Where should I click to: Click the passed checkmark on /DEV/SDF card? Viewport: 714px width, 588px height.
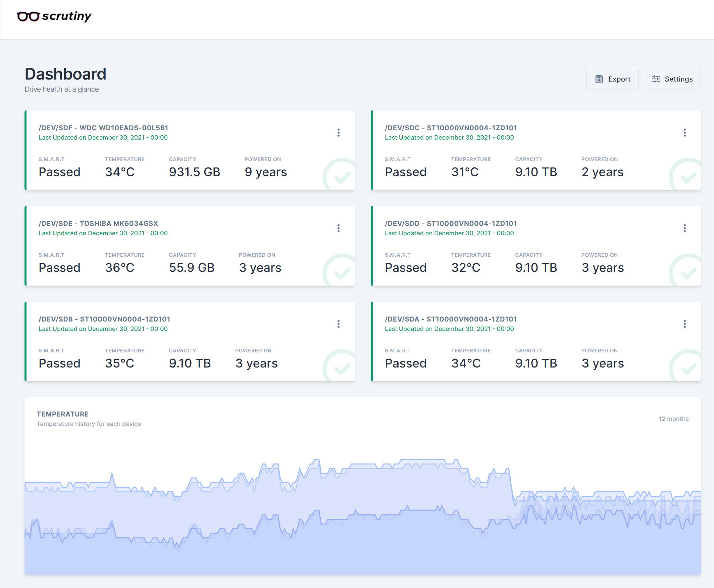[342, 177]
